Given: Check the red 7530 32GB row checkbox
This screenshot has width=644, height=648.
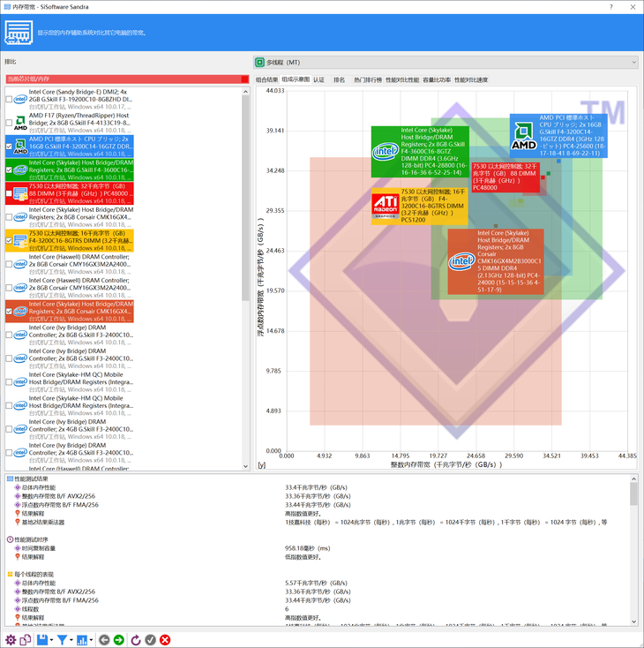Looking at the screenshot, I should [9, 193].
